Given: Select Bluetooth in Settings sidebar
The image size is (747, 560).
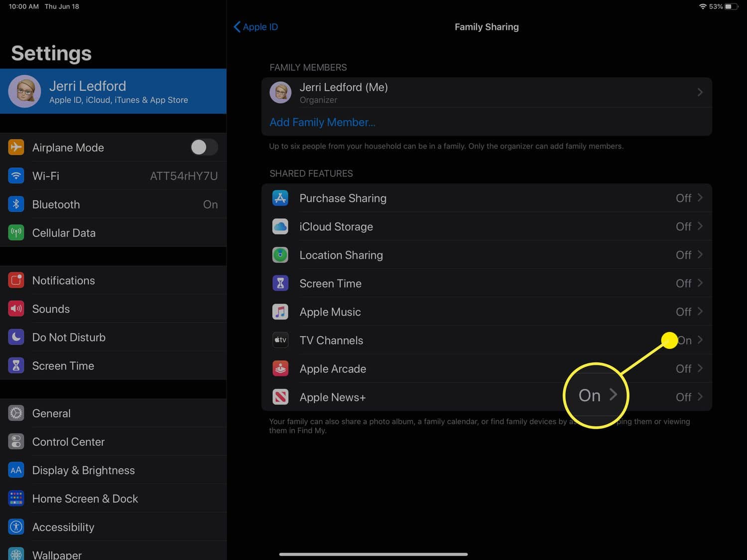Looking at the screenshot, I should pos(113,204).
